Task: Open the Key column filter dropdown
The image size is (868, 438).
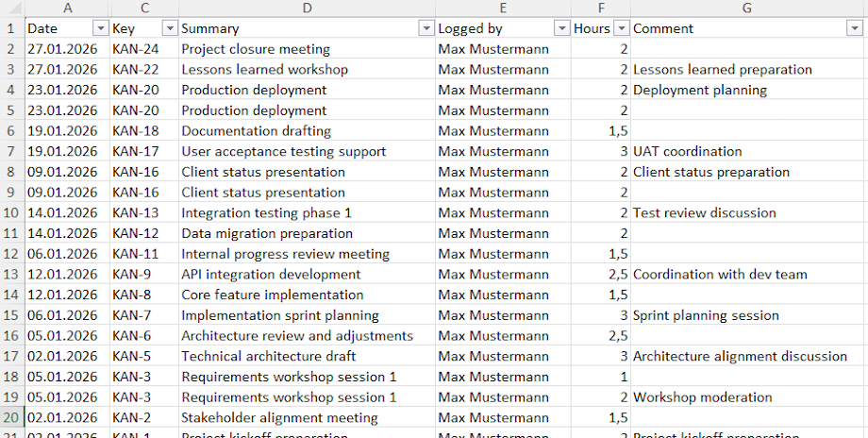Action: (x=170, y=28)
